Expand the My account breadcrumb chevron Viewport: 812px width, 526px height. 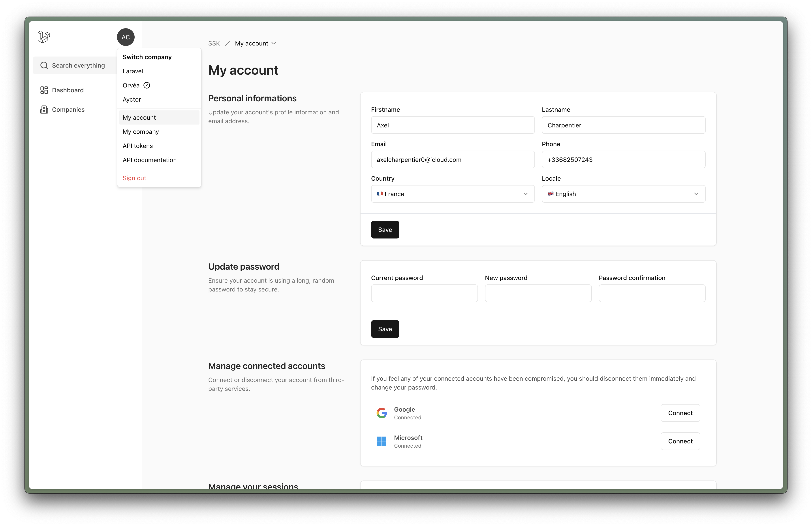click(x=274, y=44)
